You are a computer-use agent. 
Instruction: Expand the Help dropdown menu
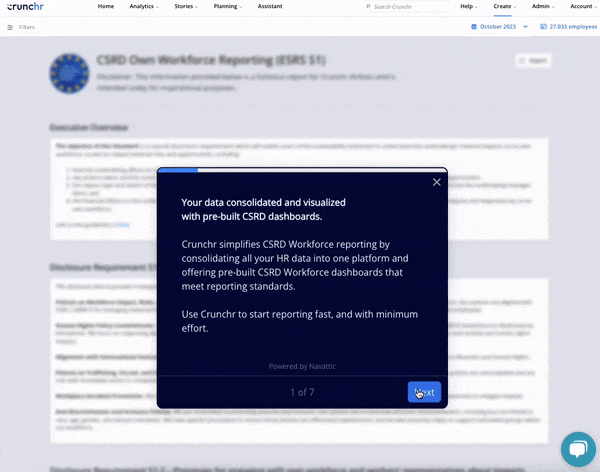coord(469,6)
